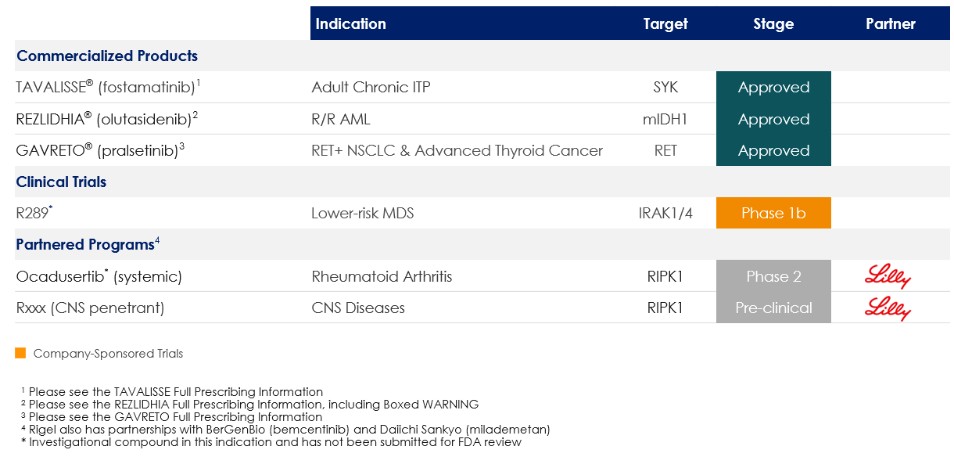Click the Pre-clinical stage badge
Viewport: 954px width, 457px height.
773,308
